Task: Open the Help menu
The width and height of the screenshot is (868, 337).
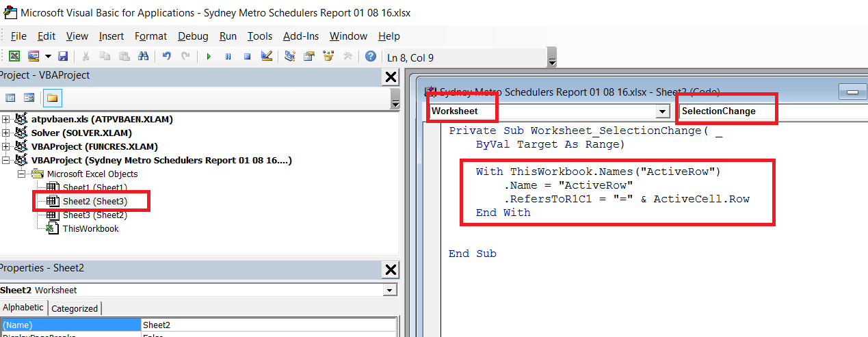Action: pos(389,36)
